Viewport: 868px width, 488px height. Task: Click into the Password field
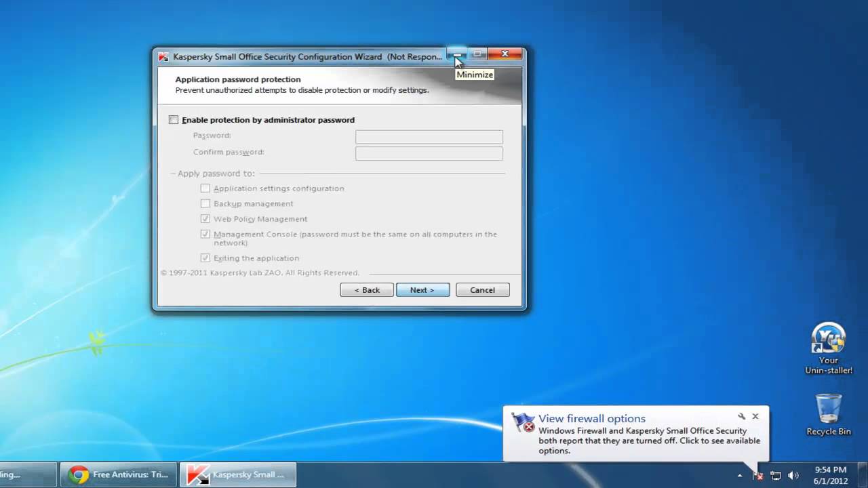point(429,137)
